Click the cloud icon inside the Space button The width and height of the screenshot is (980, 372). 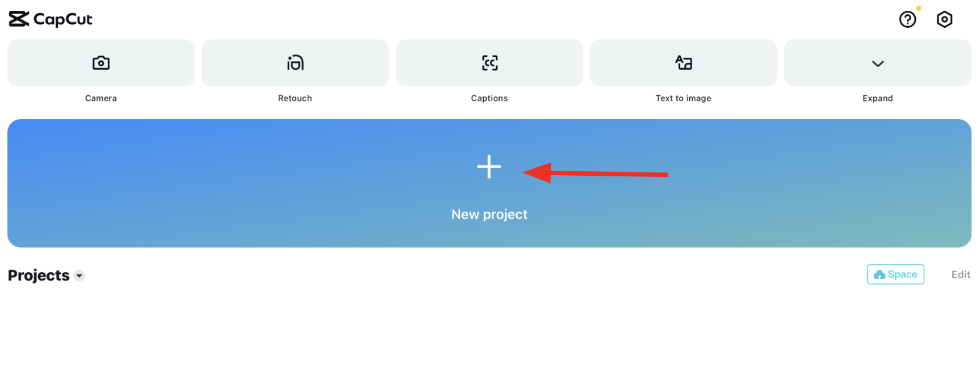881,274
